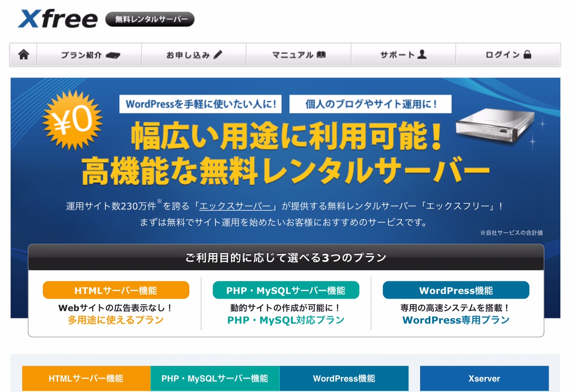Click the 専用の高速システムを搭載！ text
Screen dimensions: 572x392
point(456,308)
